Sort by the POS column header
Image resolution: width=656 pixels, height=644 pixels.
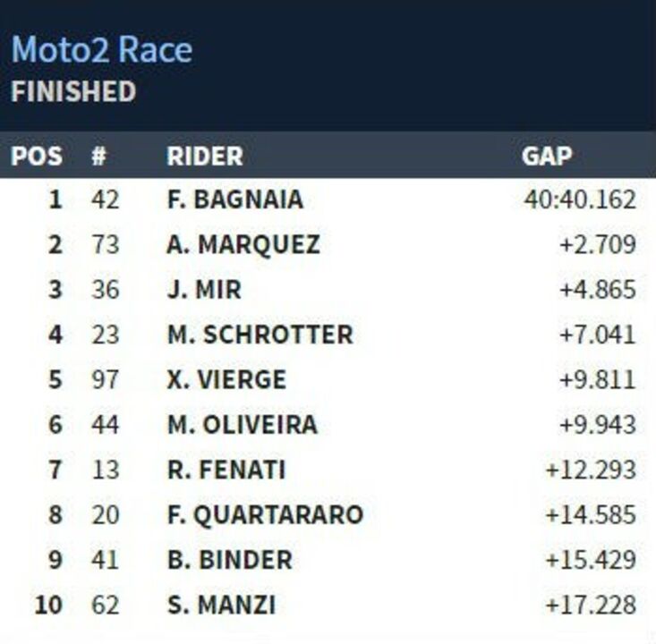pyautogui.click(x=37, y=156)
